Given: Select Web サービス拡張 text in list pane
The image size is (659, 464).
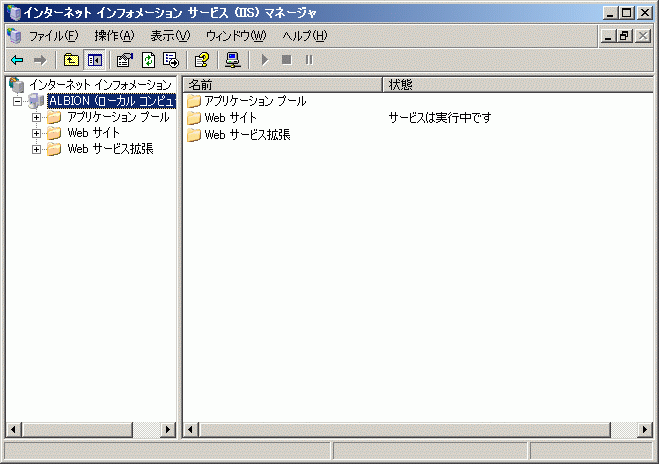Looking at the screenshot, I should 247,134.
